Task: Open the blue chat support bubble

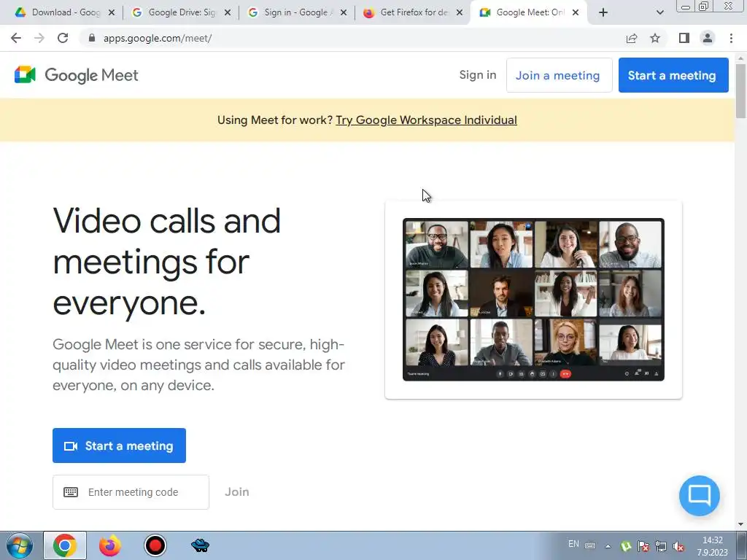Action: pyautogui.click(x=700, y=496)
